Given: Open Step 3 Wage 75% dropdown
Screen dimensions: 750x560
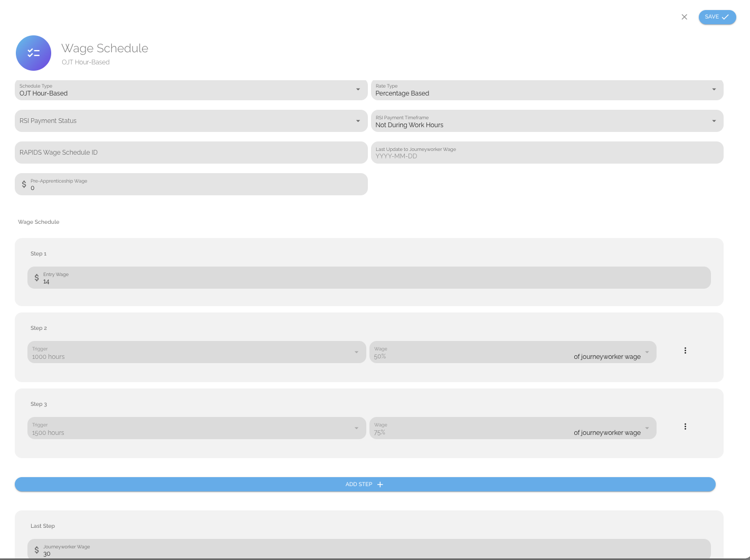Looking at the screenshot, I should 647,428.
